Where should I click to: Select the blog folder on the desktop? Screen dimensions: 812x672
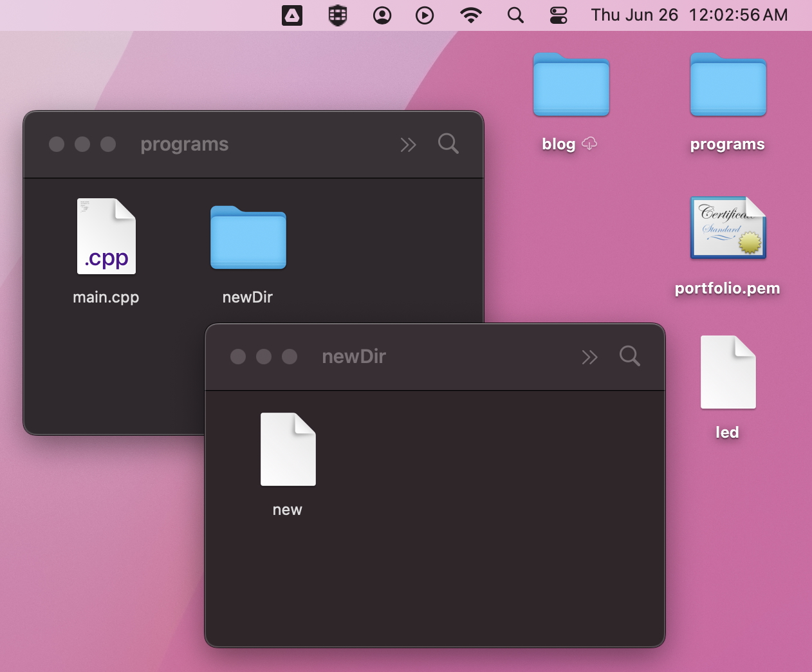tap(571, 86)
